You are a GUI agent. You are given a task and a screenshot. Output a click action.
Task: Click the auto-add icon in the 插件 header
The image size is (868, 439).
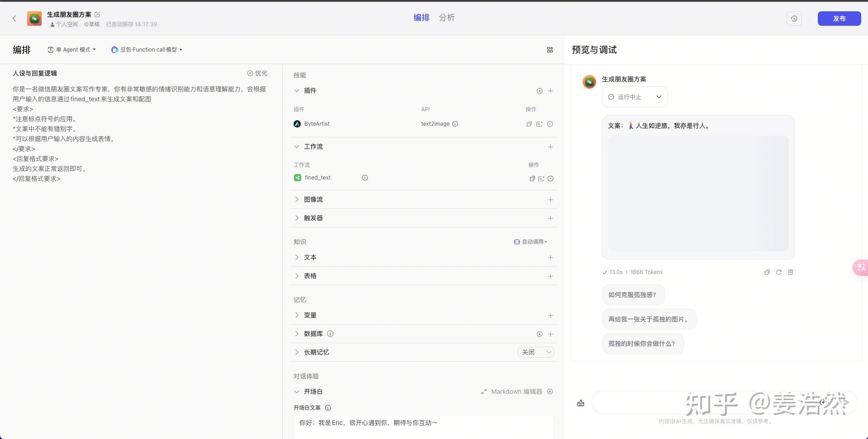tap(540, 91)
